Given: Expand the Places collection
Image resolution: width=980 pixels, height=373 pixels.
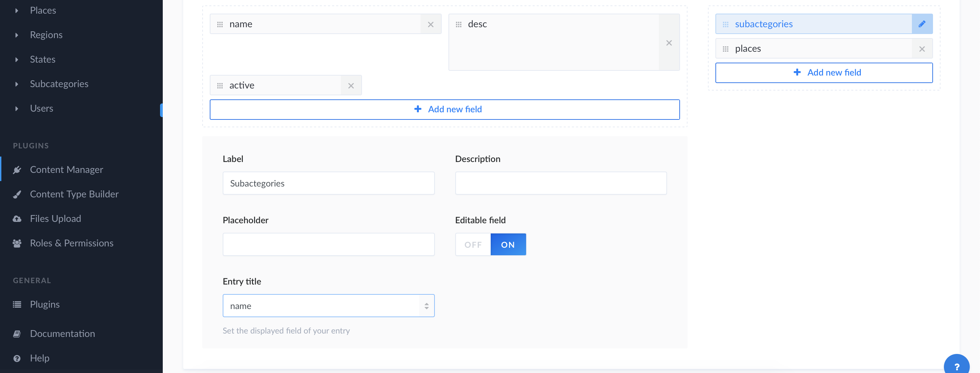Looking at the screenshot, I should pyautogui.click(x=43, y=10).
